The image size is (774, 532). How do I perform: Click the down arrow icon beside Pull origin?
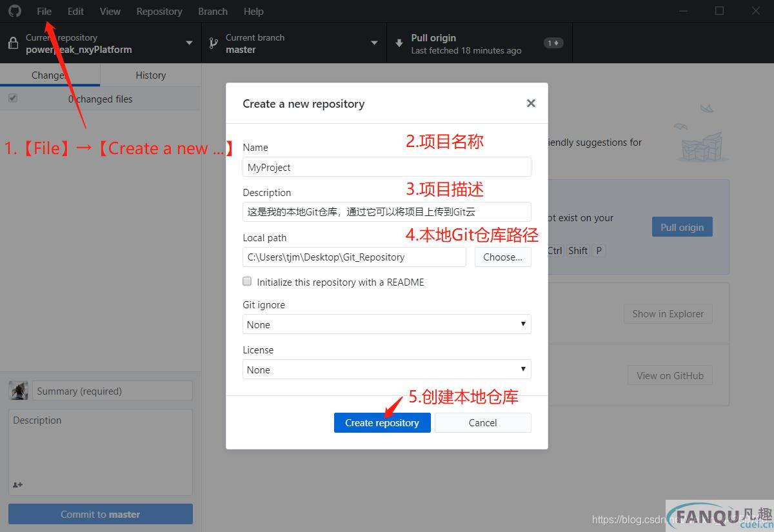[x=399, y=43]
